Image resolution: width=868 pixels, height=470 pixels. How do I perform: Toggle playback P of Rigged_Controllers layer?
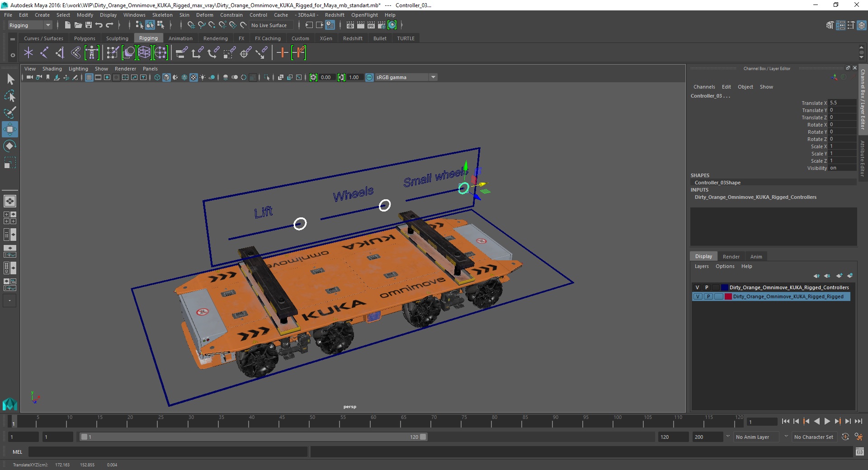point(707,287)
